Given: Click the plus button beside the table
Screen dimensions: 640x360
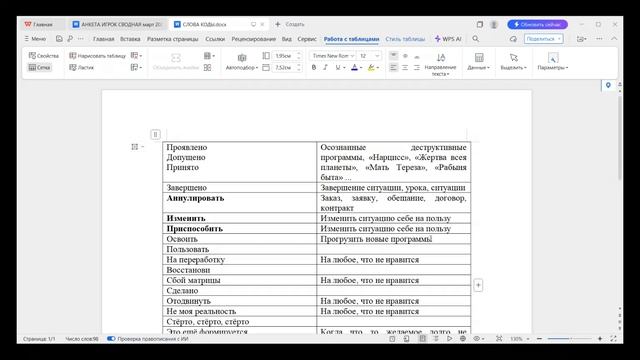Looking at the screenshot, I should click(x=478, y=285).
